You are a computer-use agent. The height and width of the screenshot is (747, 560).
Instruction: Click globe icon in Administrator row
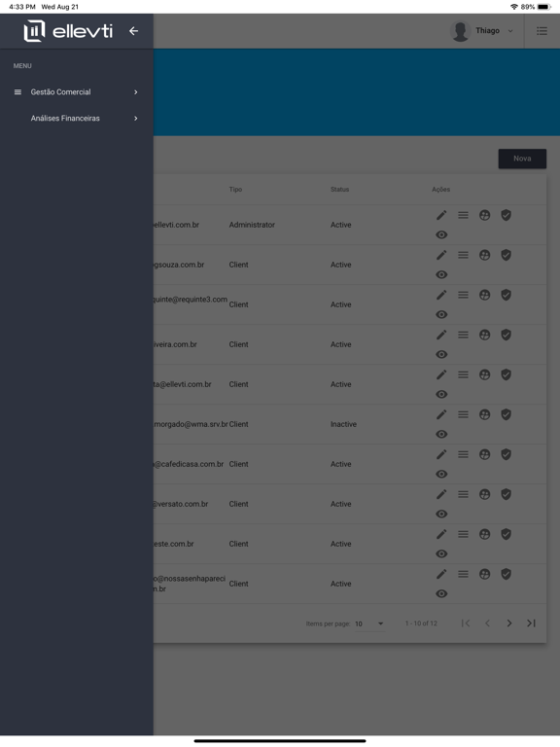pyautogui.click(x=484, y=215)
